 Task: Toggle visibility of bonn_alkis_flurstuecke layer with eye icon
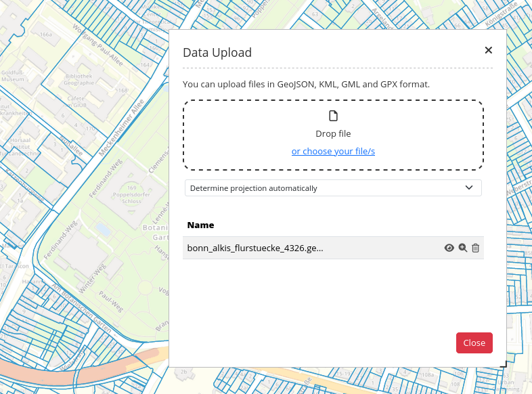[x=449, y=248]
